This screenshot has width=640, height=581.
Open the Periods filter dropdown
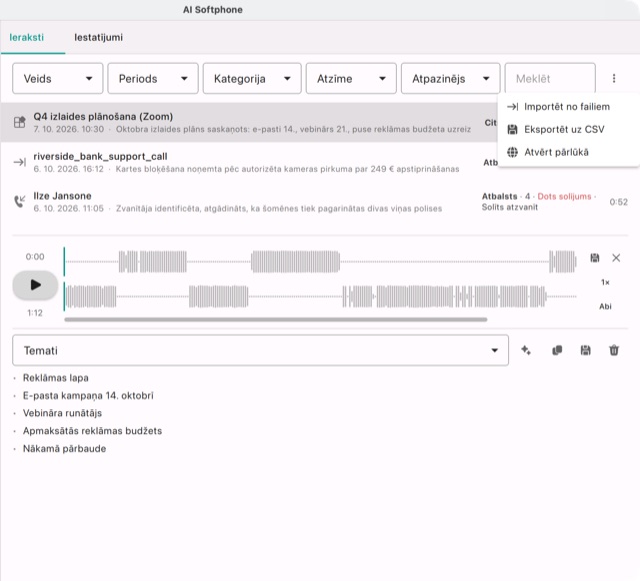(x=153, y=78)
